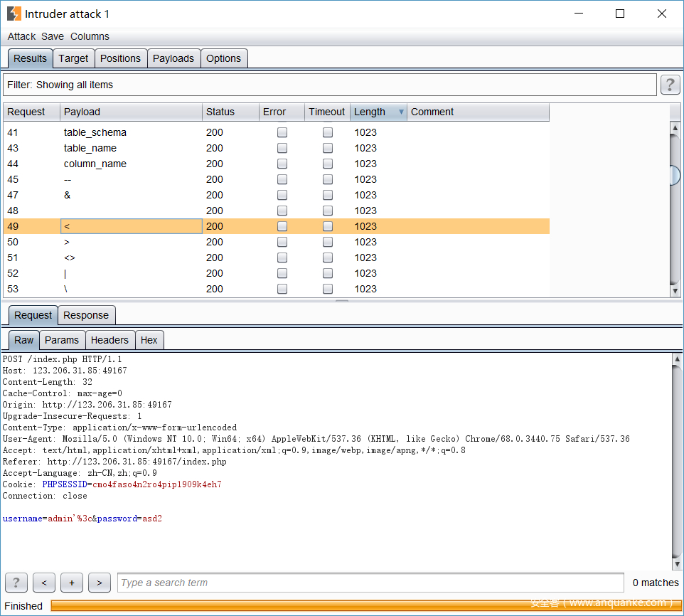Open the Attack menu
This screenshot has height=616, width=684.
(x=21, y=36)
